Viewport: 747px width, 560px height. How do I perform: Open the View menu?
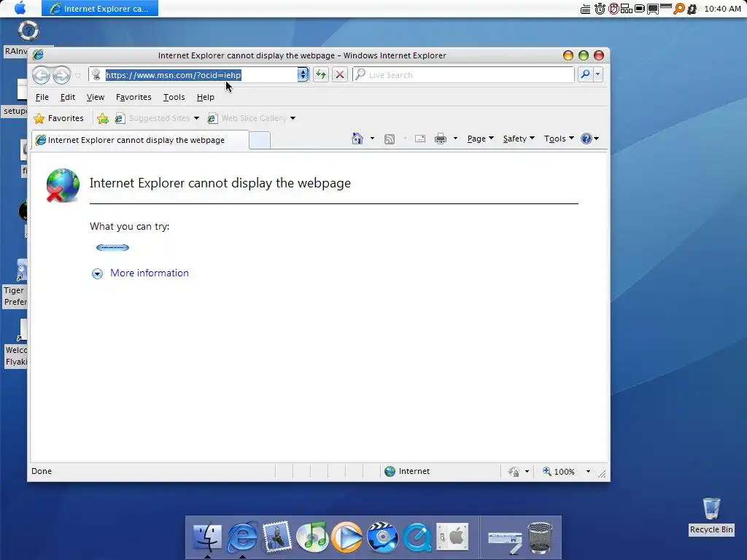pyautogui.click(x=96, y=97)
